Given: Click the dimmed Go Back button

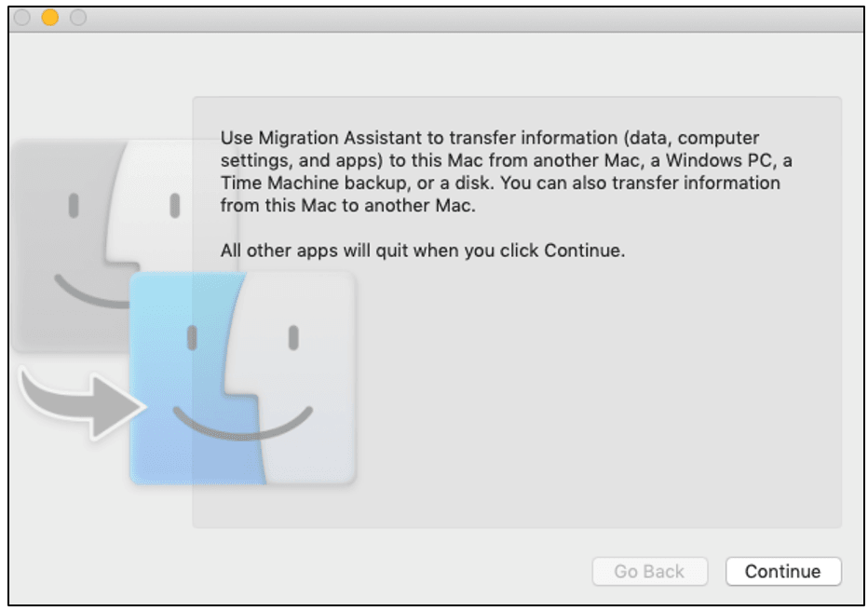Looking at the screenshot, I should click(649, 571).
